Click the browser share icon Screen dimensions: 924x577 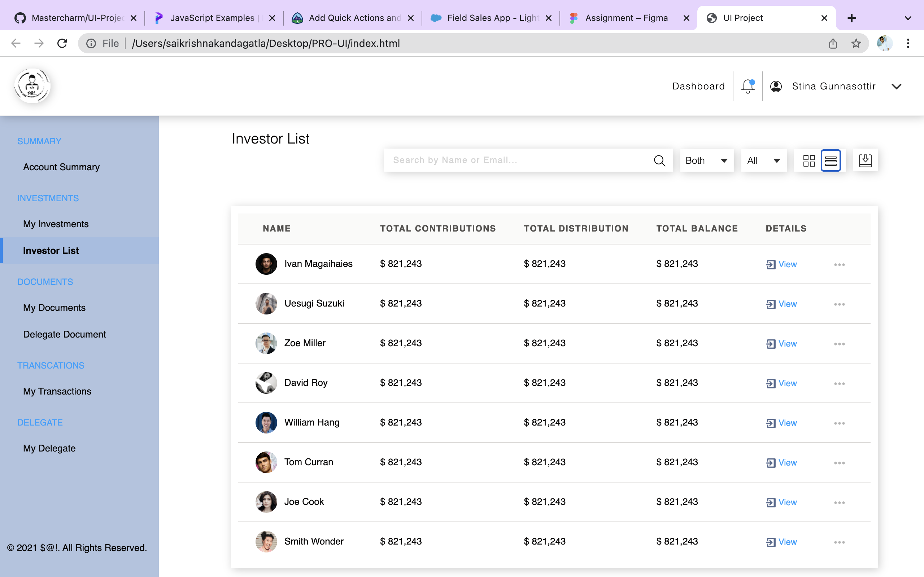click(x=833, y=43)
